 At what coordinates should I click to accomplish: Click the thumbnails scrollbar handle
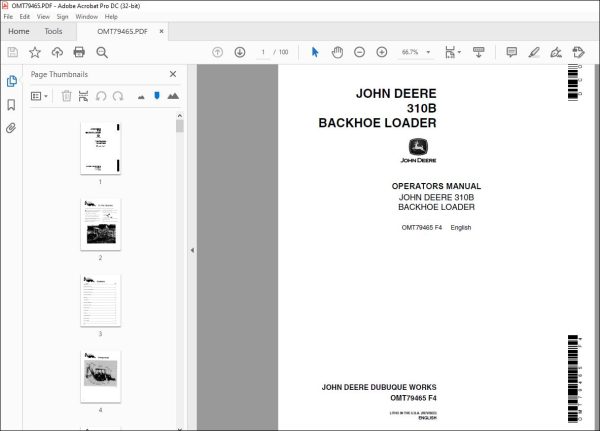click(180, 126)
